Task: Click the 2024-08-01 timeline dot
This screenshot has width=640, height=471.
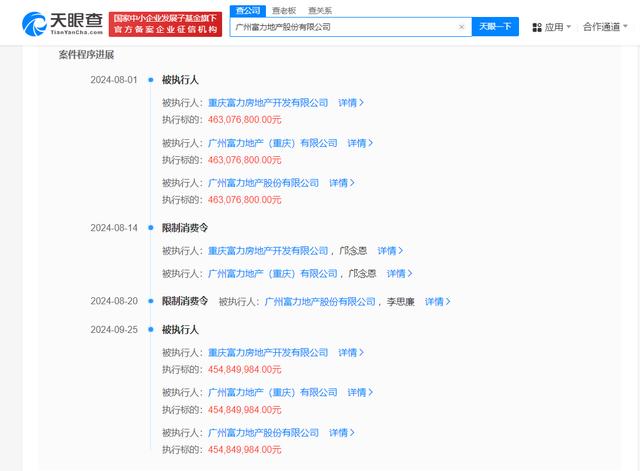Action: (151, 80)
